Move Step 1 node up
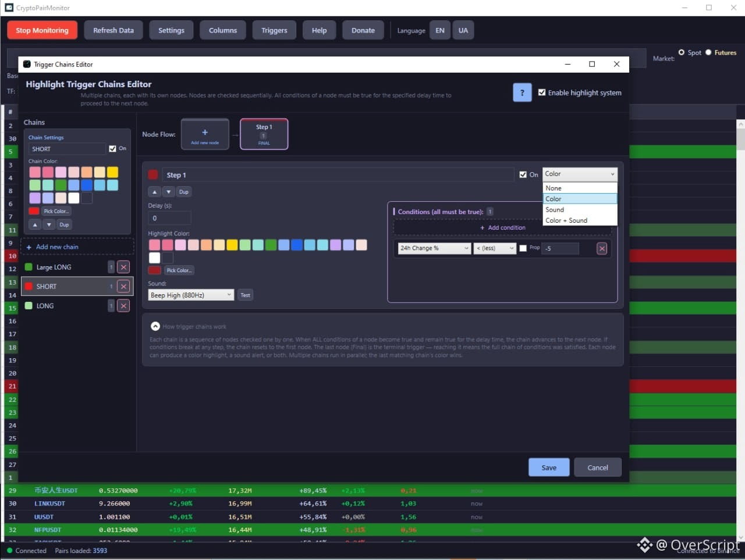This screenshot has height=560, width=745. (154, 192)
